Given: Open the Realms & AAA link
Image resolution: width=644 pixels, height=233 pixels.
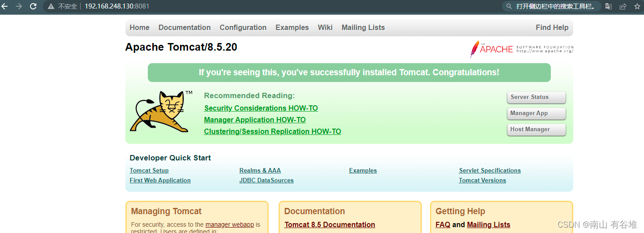Looking at the screenshot, I should coord(260,170).
